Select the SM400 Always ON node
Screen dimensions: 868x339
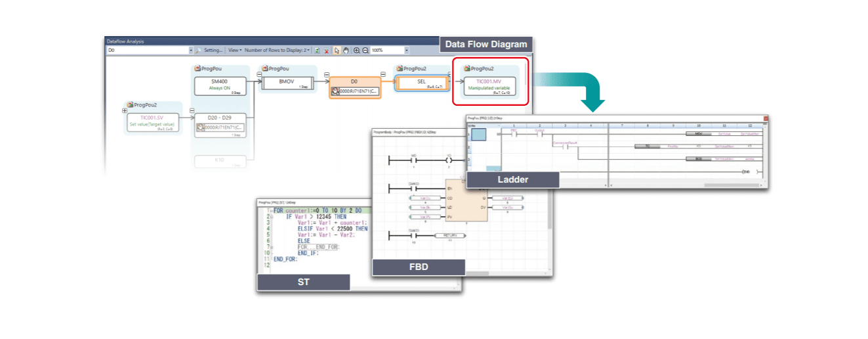tap(220, 85)
